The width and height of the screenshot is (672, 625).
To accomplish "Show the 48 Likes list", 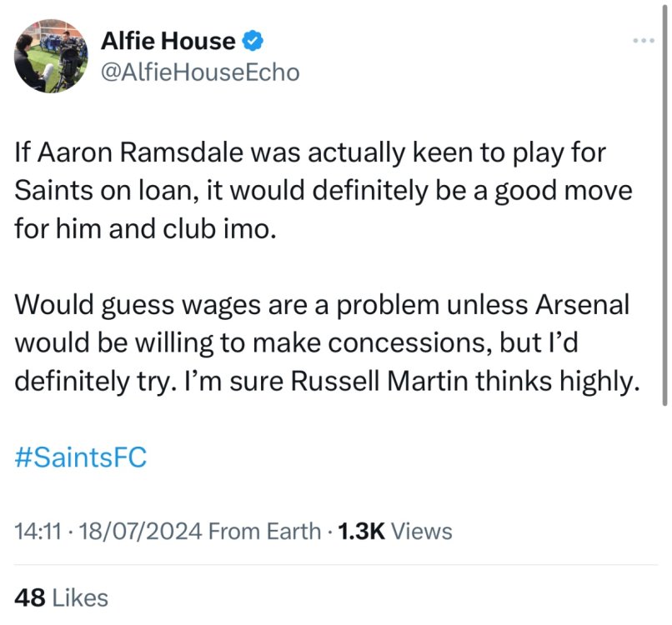I will coord(62,597).
